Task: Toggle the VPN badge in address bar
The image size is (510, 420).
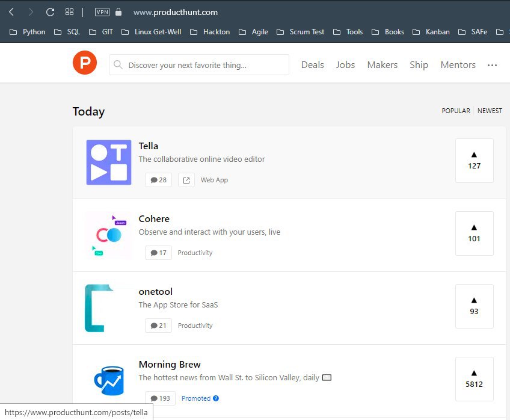Action: point(102,12)
